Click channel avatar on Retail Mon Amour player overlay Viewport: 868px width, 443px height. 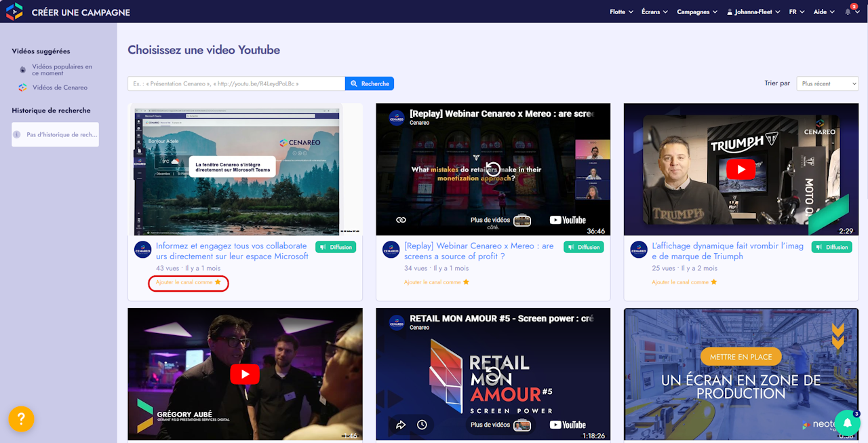click(397, 323)
